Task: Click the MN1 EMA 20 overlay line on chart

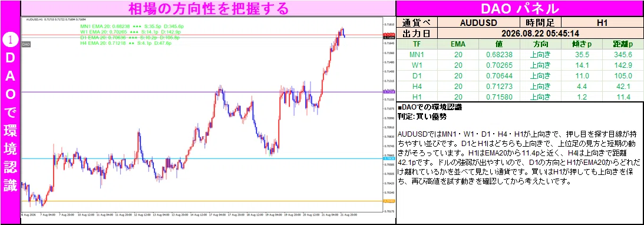Action: click(x=132, y=26)
